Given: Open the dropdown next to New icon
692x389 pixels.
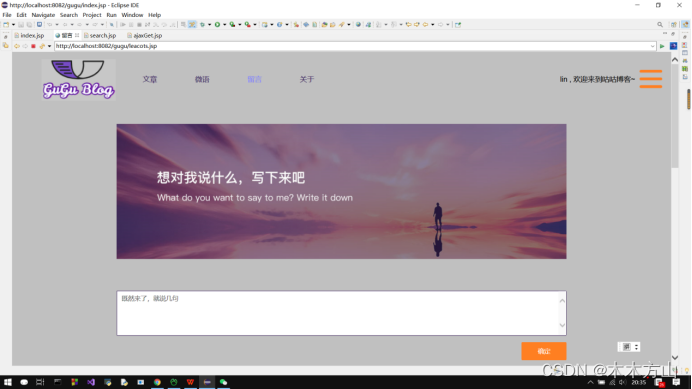Looking at the screenshot, I should click(x=13, y=25).
